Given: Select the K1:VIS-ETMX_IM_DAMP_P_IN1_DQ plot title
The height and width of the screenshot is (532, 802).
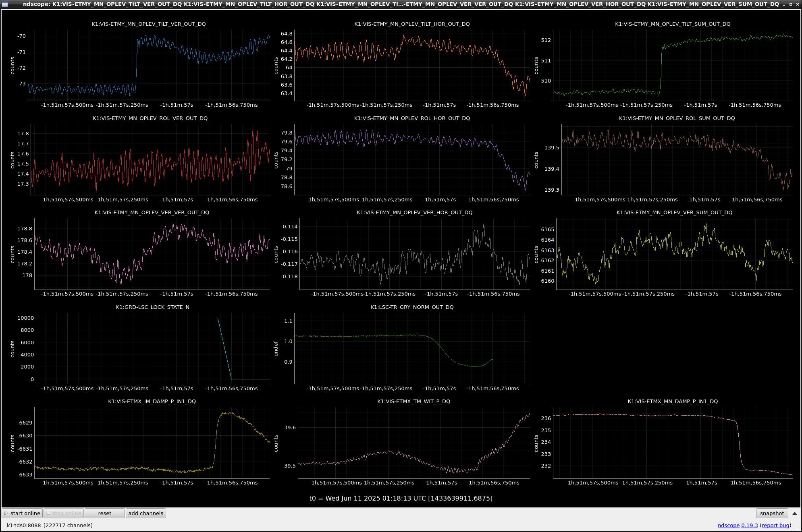Looking at the screenshot, I should [x=152, y=402].
